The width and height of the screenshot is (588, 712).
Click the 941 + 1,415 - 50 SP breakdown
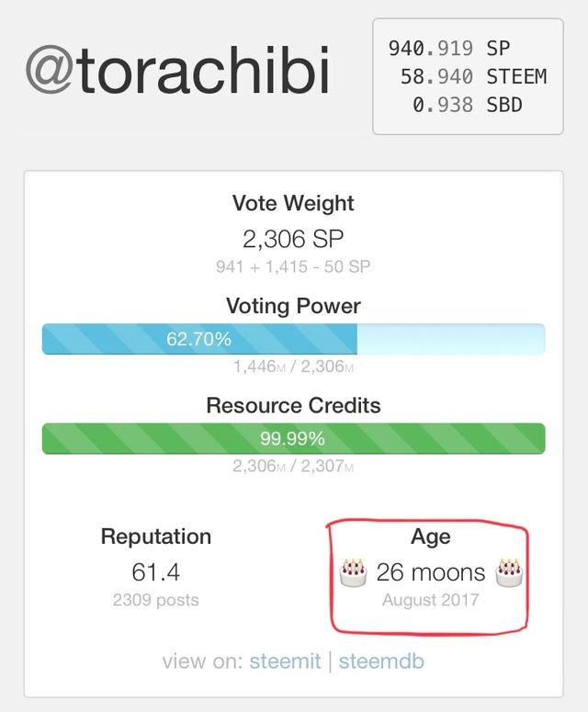(293, 267)
